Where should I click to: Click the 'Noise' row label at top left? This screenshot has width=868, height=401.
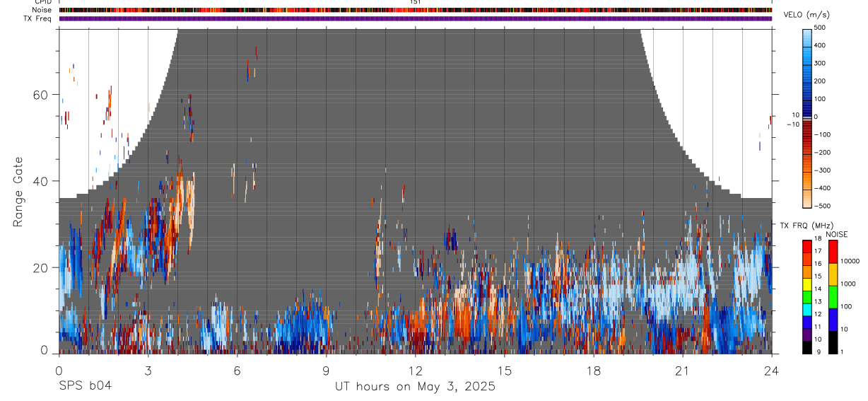42,10
